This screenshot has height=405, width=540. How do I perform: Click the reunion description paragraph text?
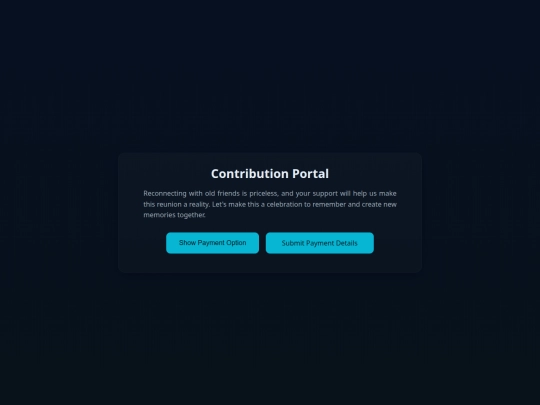(270, 204)
